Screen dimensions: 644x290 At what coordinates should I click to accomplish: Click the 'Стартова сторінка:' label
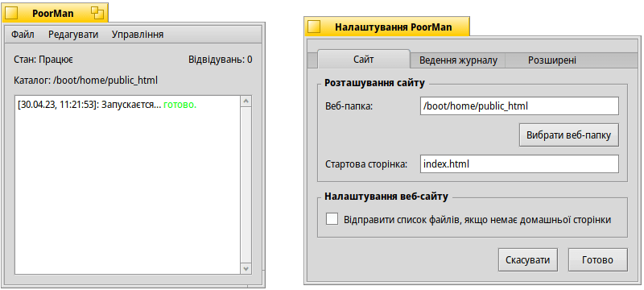[x=366, y=164]
